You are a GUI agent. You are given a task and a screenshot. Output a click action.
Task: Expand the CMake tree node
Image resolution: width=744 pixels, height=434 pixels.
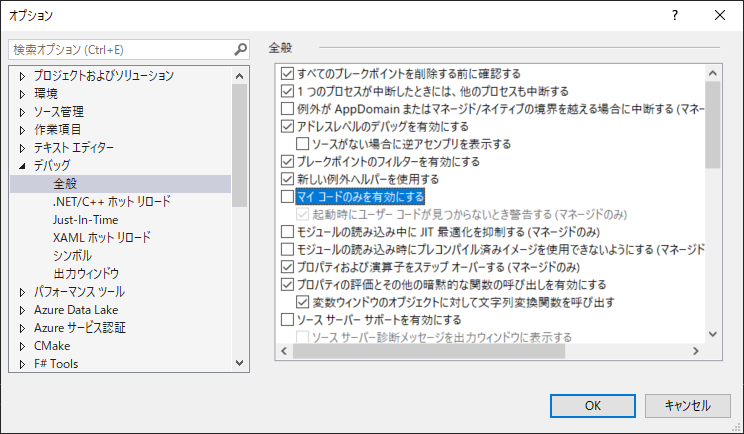click(22, 346)
